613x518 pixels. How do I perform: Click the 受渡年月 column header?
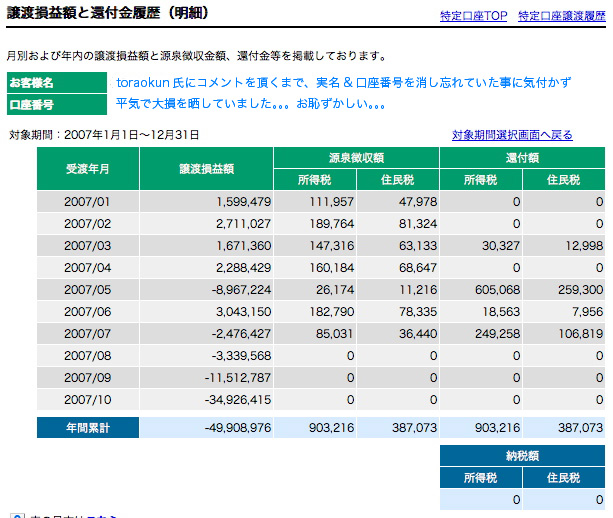[86, 169]
